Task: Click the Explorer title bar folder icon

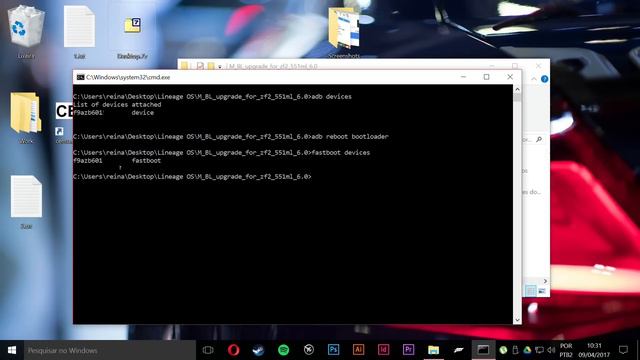Action: click(x=185, y=66)
